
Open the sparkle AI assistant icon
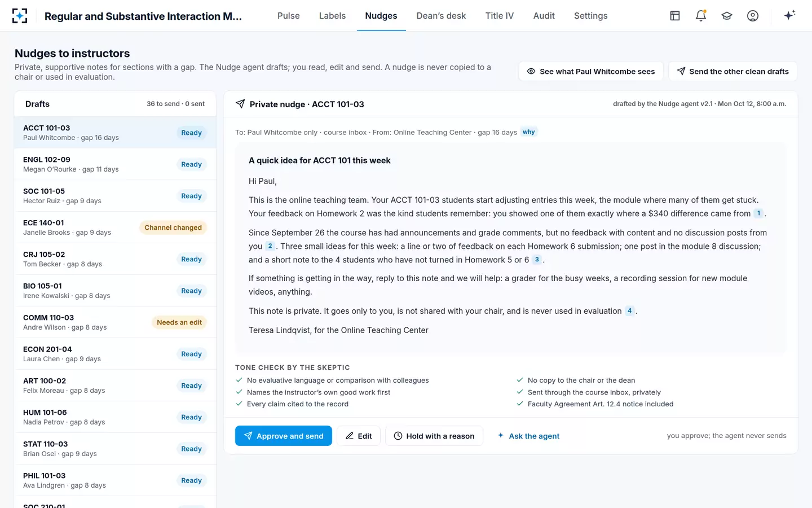click(x=789, y=16)
